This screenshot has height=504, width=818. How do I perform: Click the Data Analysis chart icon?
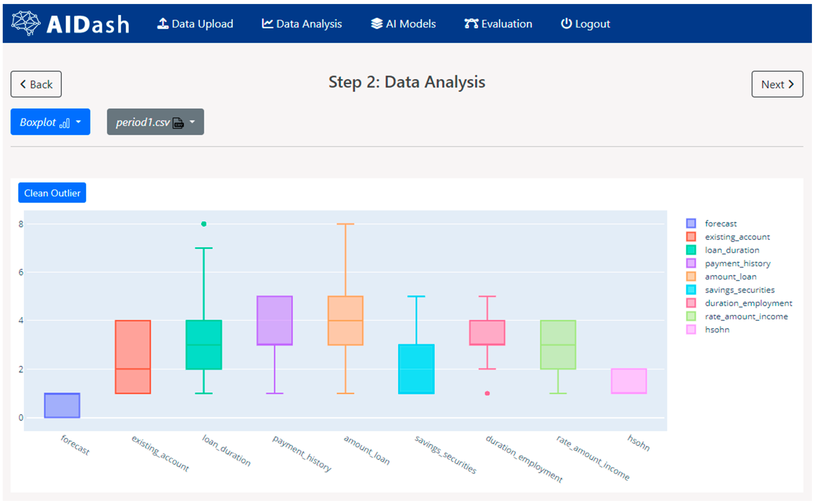[267, 24]
